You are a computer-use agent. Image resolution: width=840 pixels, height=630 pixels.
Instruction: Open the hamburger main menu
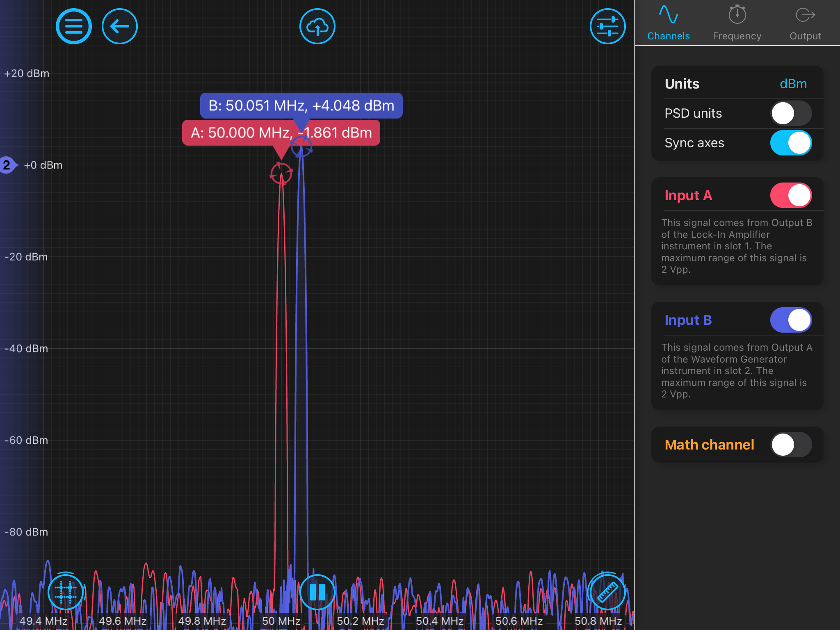pyautogui.click(x=74, y=27)
